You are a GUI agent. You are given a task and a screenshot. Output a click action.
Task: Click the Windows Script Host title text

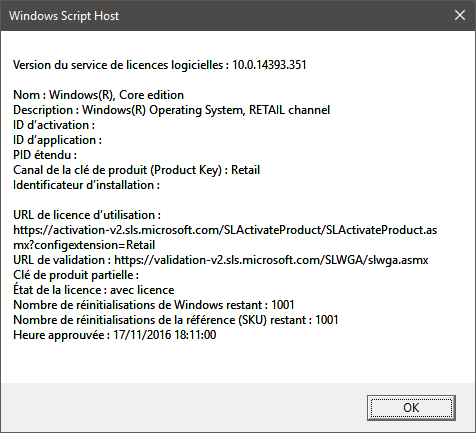(x=64, y=16)
